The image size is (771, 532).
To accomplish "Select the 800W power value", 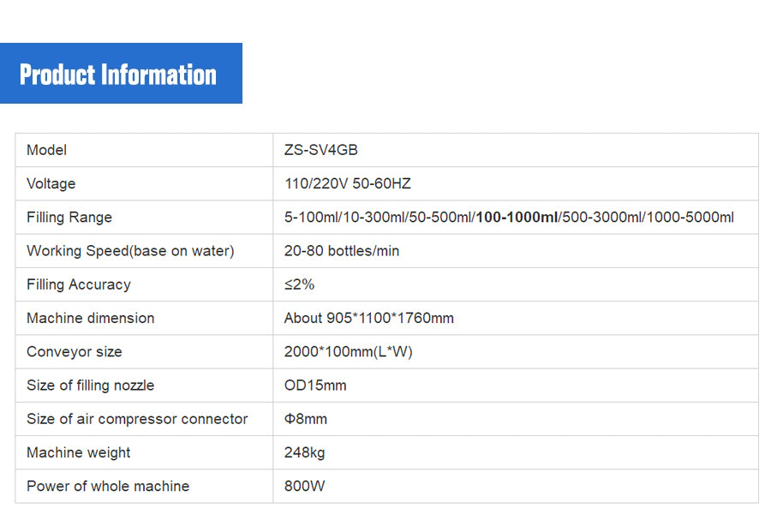I will [x=305, y=486].
